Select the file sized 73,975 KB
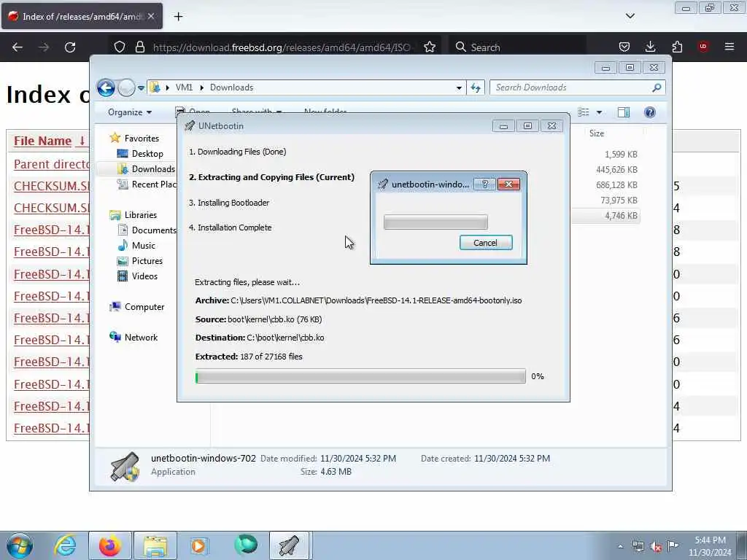 tap(619, 201)
